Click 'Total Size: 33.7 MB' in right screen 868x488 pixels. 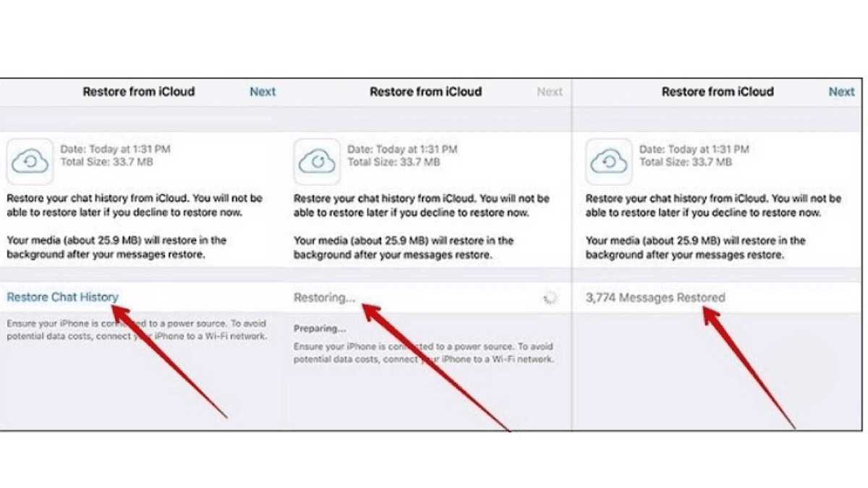pos(686,162)
